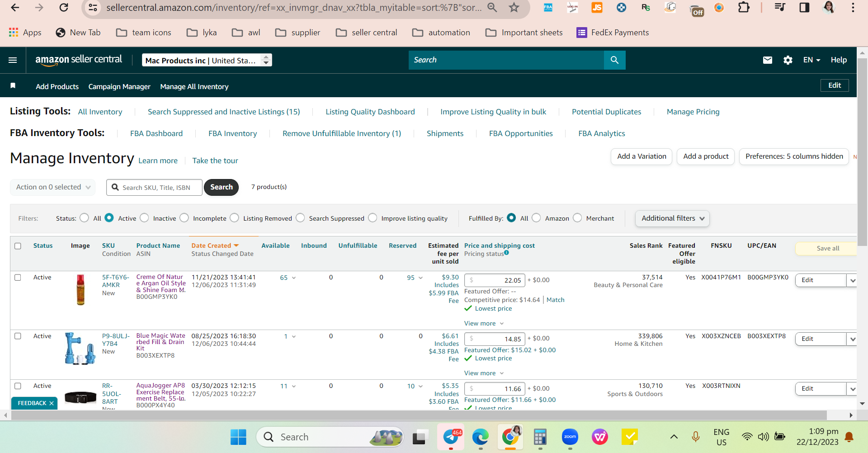The image size is (868, 453).
Task: Open the browser side panel icon
Action: click(x=804, y=8)
